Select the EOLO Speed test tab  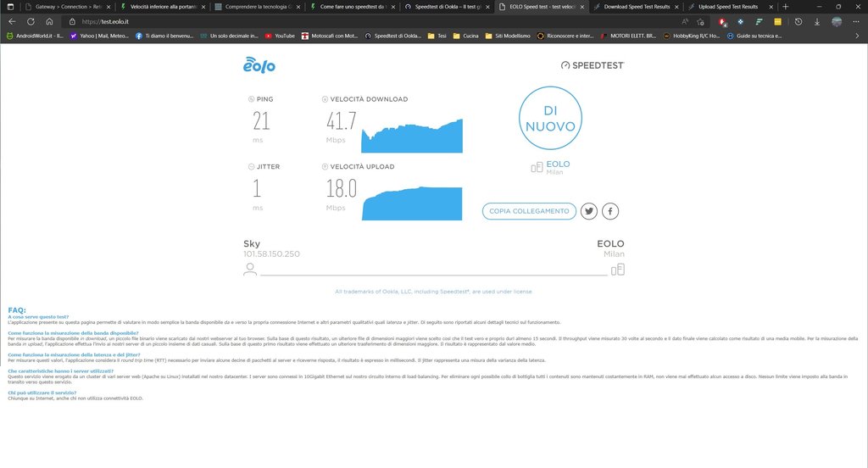click(542, 7)
